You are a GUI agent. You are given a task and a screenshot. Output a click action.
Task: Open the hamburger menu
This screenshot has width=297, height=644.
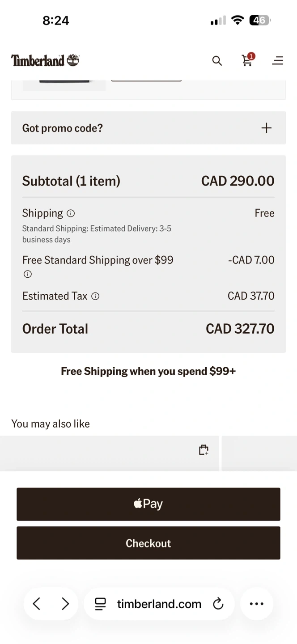(x=277, y=61)
